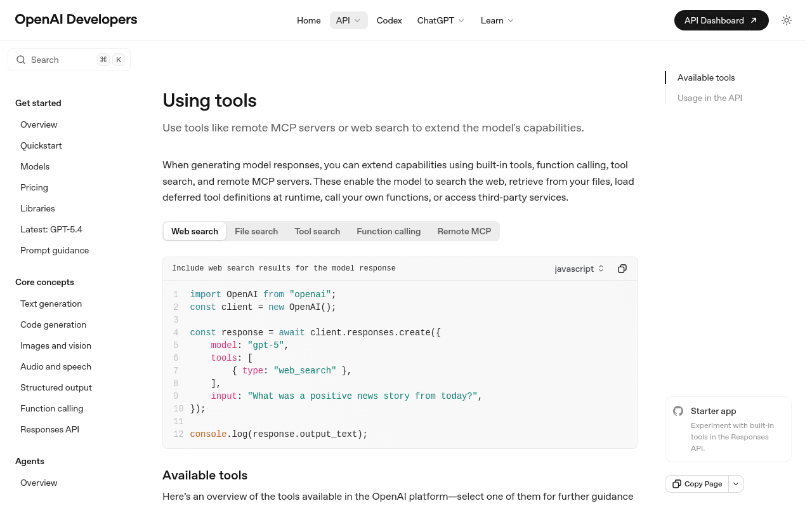Viewport: 812px width, 508px height.
Task: Open Text generation in the sidebar
Action: [51, 304]
